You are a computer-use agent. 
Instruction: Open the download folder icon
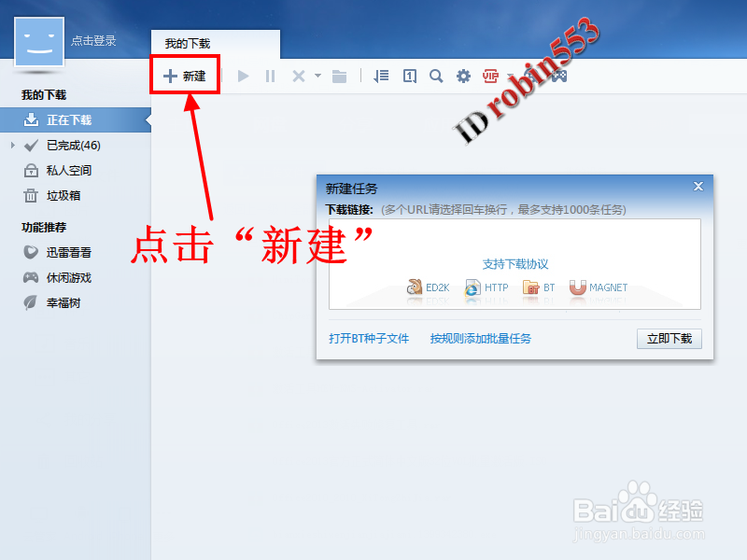tap(339, 77)
